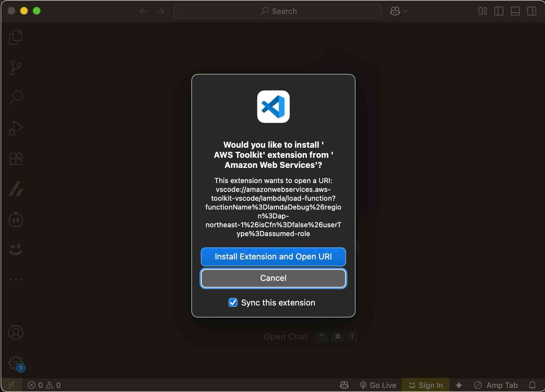Click Install Extension and Open URI
Image resolution: width=545 pixels, height=392 pixels.
[x=273, y=257]
